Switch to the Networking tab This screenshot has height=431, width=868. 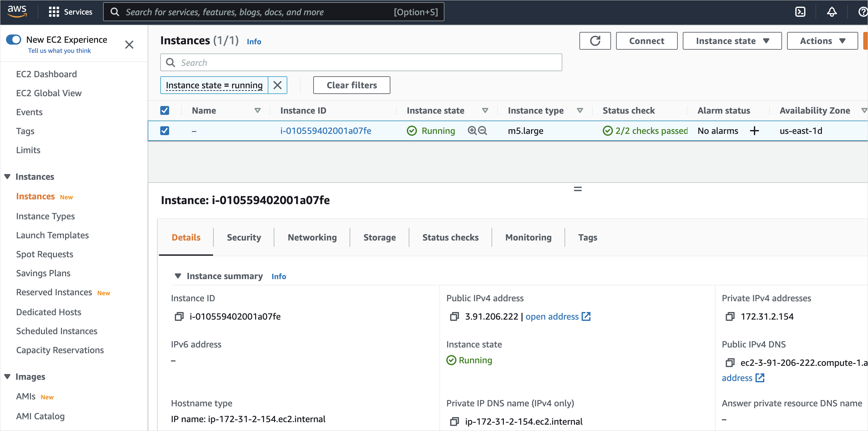[x=312, y=237]
